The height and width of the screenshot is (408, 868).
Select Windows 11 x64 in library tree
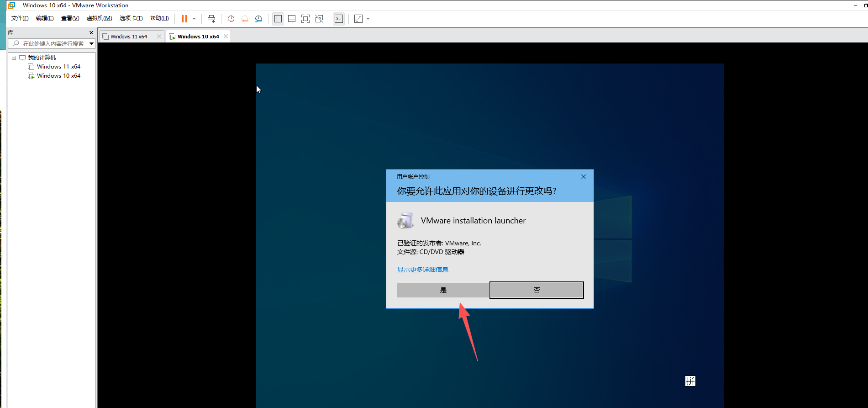coord(58,67)
